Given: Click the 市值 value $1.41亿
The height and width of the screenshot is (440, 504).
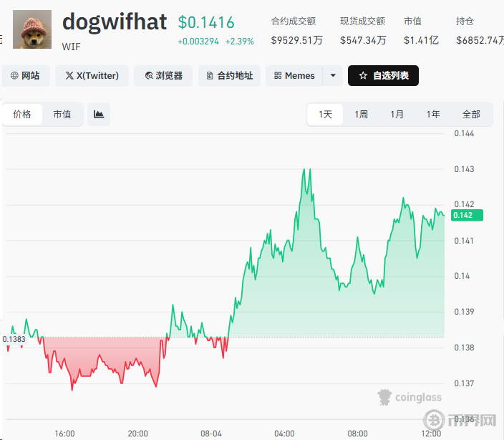Looking at the screenshot, I should (422, 40).
